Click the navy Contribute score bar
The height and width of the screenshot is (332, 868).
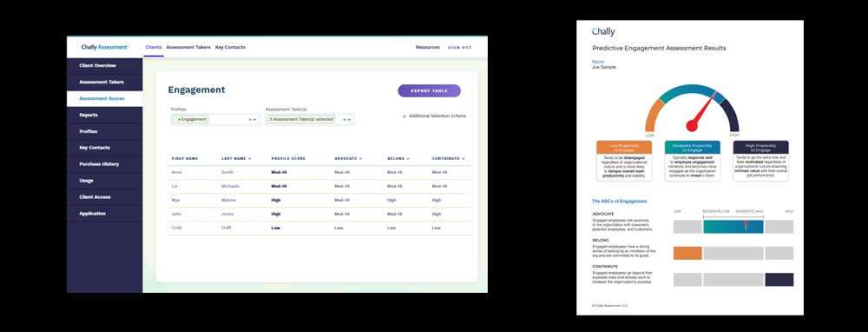click(779, 280)
